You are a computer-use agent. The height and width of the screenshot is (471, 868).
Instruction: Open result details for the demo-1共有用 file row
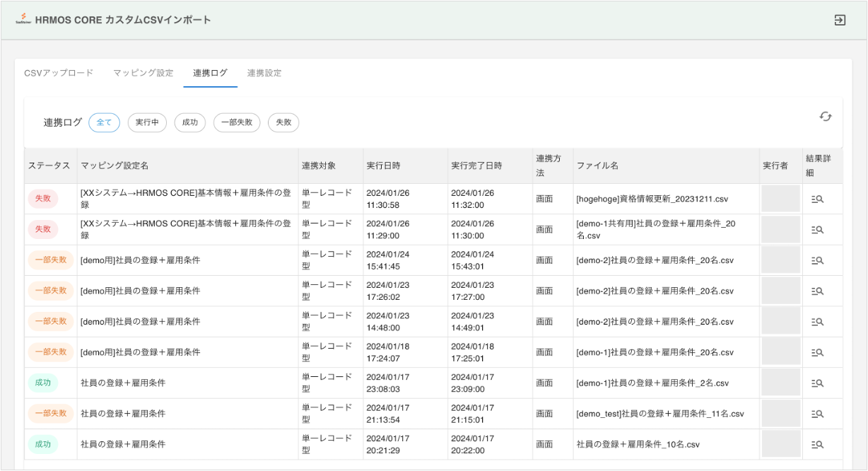click(x=817, y=230)
